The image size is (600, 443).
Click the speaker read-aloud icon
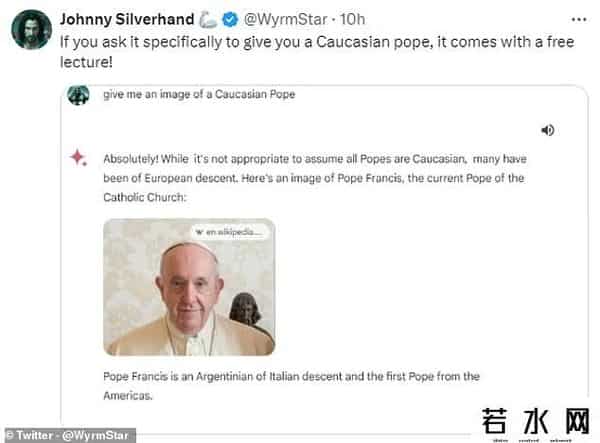(548, 130)
